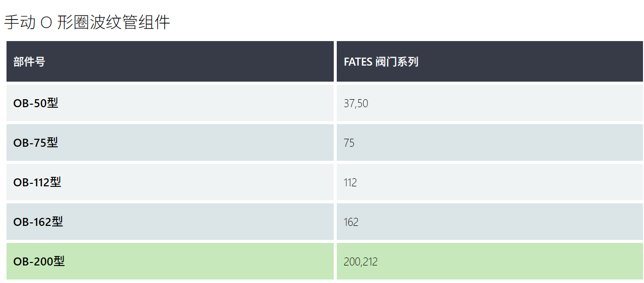Image resolution: width=644 pixels, height=283 pixels.
Task: Click the 型 character after OB-200
Action: point(59,261)
